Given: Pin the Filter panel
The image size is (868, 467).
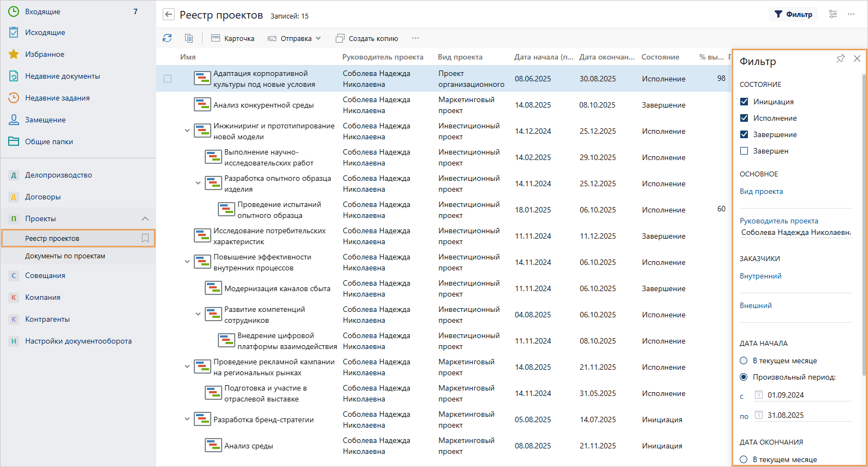Looking at the screenshot, I should coord(841,58).
